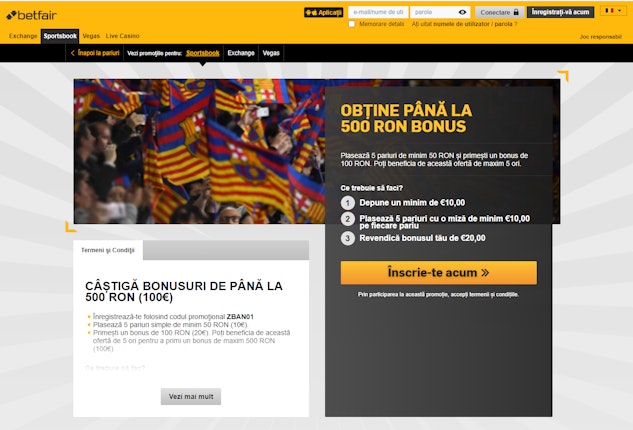The image size is (633, 430).
Task: View Sportsbook promotions in black bar
Action: coord(203,53)
